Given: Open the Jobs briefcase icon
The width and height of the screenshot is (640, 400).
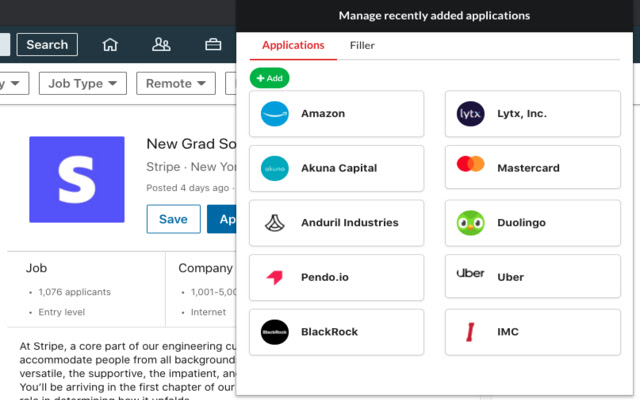Looking at the screenshot, I should coord(213,44).
